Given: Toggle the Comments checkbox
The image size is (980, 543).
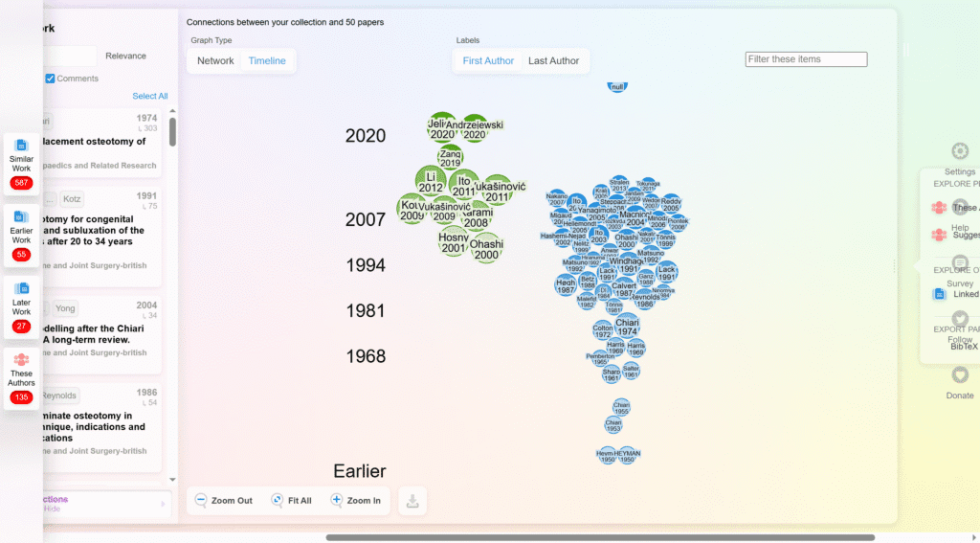Looking at the screenshot, I should [x=51, y=79].
